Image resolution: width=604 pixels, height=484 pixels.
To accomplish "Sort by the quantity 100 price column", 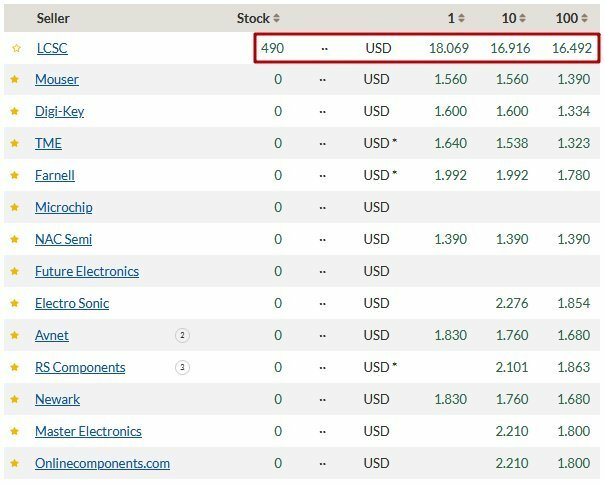I will pos(573,18).
